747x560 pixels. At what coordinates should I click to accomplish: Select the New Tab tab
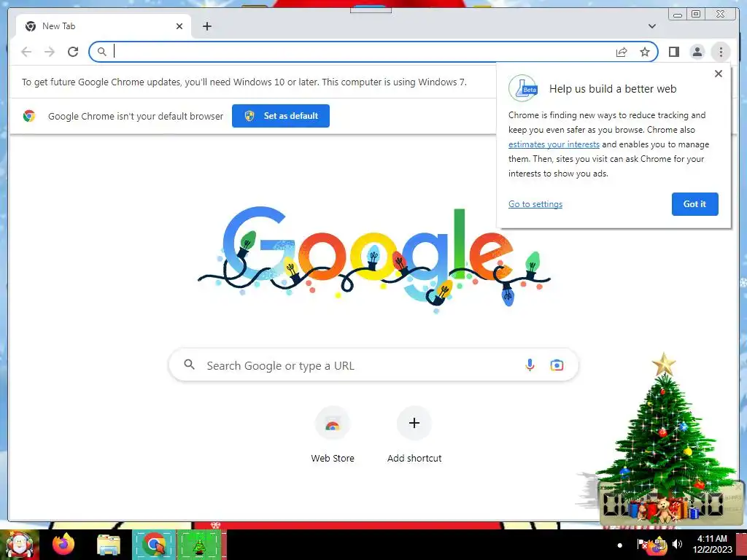coord(104,26)
